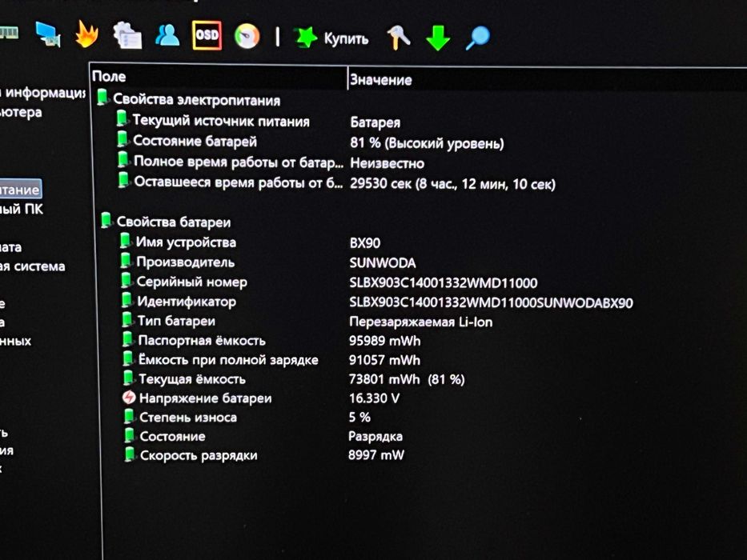This screenshot has height=560, width=747.
Task: Select the Ёмкость при полной зарядке label
Action: click(x=228, y=360)
